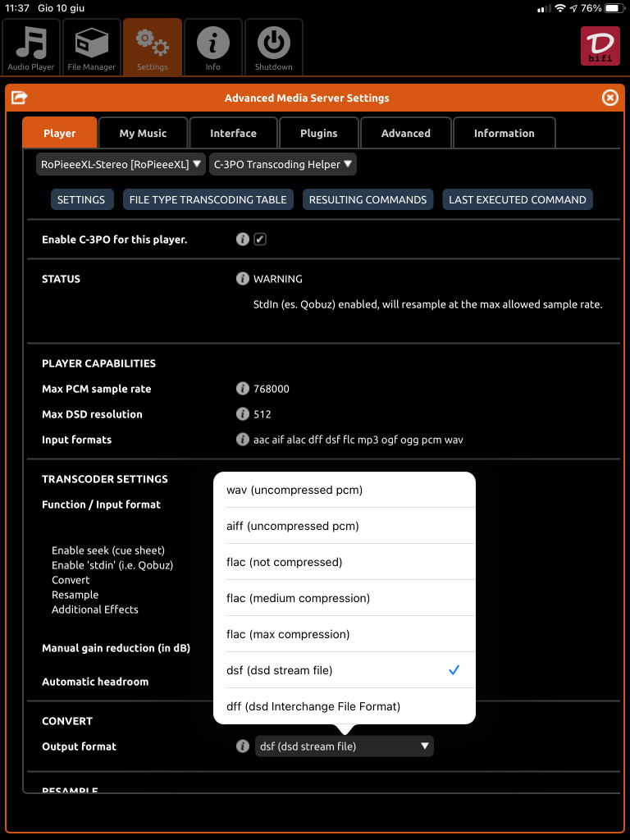
Task: Open the File Manager section
Action: (x=92, y=47)
